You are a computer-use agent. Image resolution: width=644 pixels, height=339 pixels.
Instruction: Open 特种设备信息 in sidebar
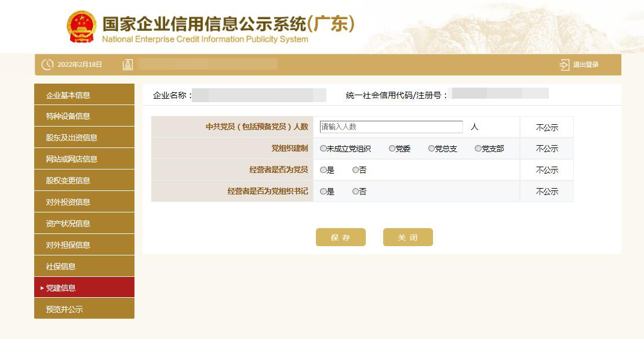point(84,116)
